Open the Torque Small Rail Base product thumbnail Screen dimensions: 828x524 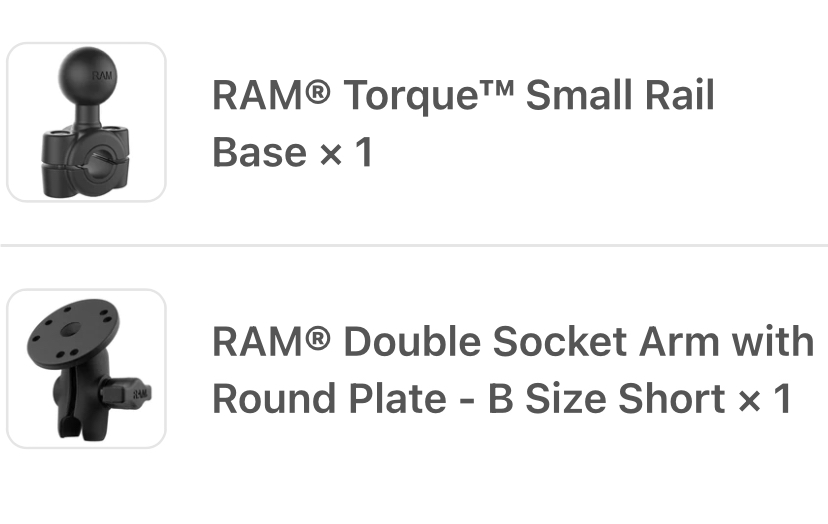tap(86, 122)
